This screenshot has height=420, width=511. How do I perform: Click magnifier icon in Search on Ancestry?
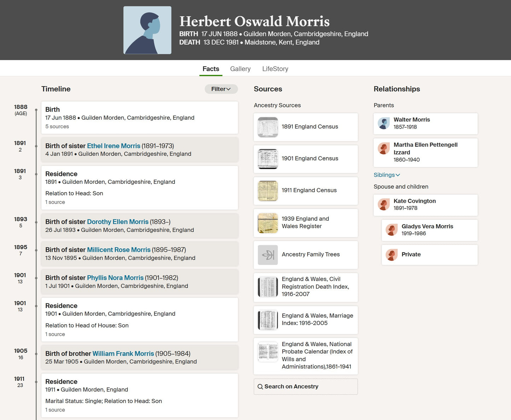(x=260, y=386)
